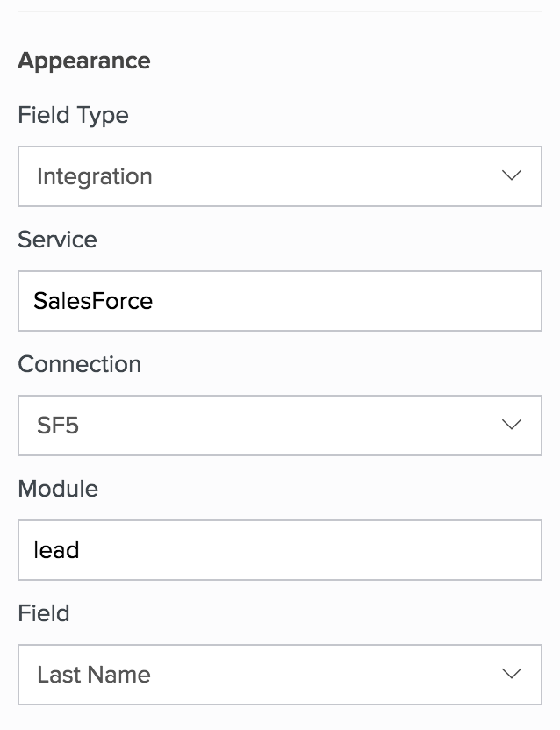Click the Field Type chevron arrow

511,175
